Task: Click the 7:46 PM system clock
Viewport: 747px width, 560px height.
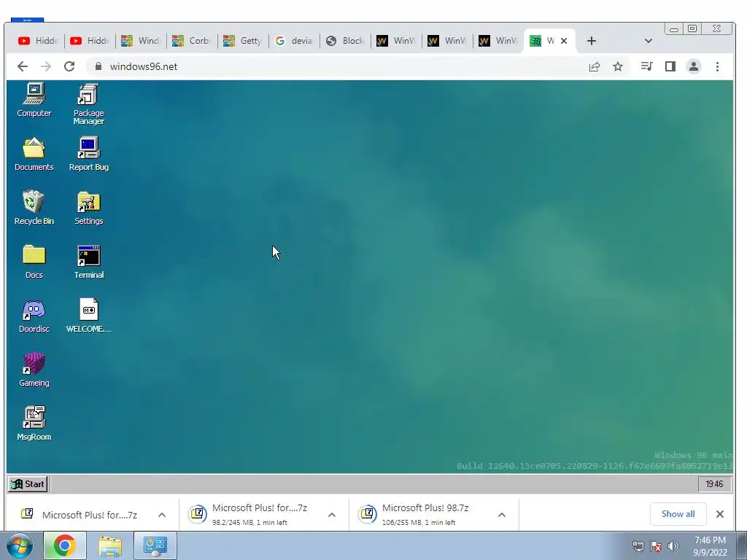Action: 710,546
